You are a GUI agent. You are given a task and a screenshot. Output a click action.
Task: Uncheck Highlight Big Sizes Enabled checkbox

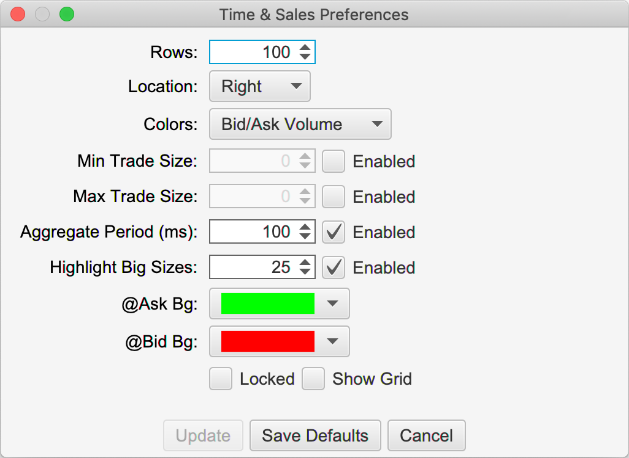[334, 268]
